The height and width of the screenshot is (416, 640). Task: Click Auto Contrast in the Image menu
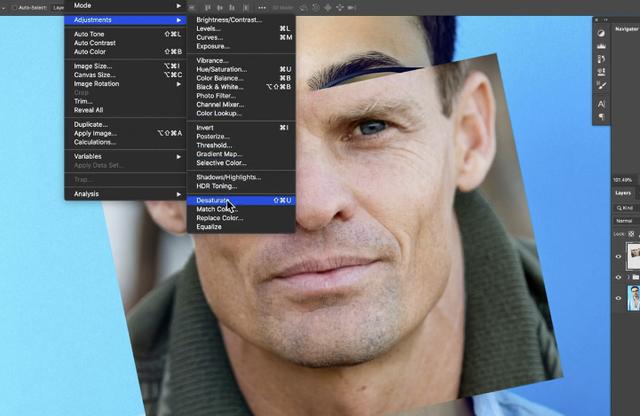125,43
